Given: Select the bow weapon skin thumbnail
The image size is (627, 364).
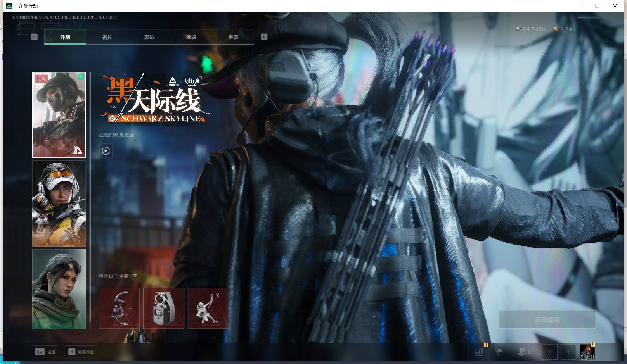Looking at the screenshot, I should click(119, 308).
